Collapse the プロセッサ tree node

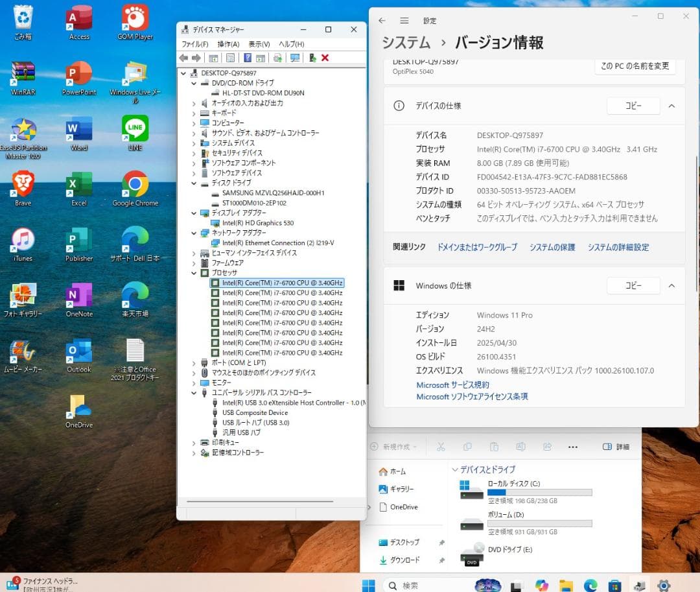[x=193, y=273]
